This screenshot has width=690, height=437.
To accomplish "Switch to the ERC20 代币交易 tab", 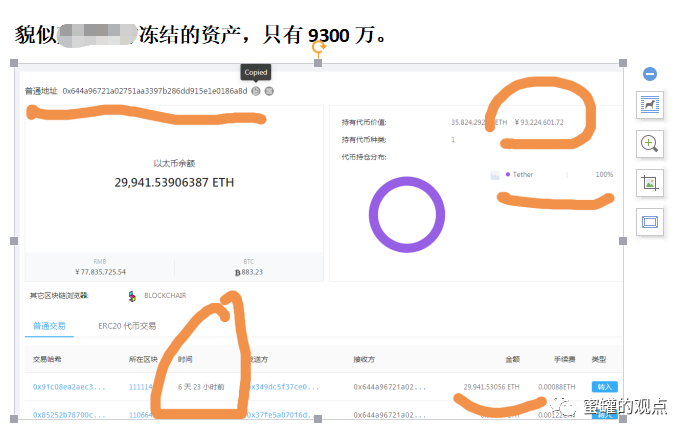I will point(127,326).
